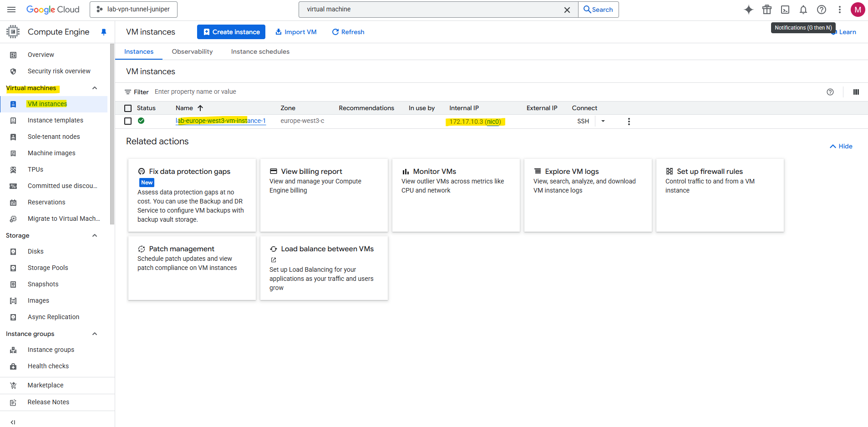Collapse Storage section
868x427 pixels.
coord(95,235)
